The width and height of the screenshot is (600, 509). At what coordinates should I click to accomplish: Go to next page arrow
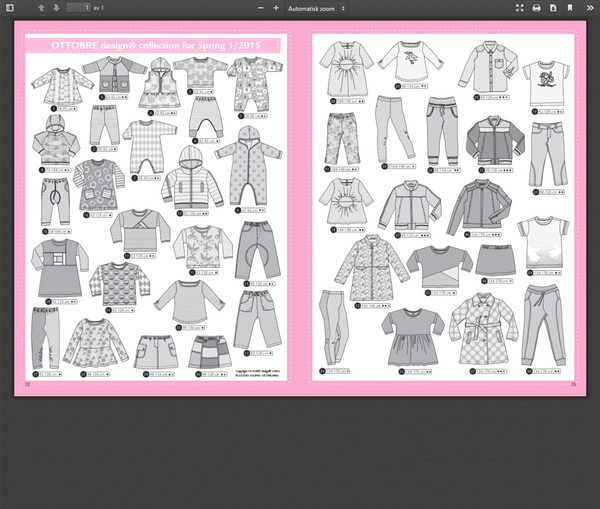pos(56,8)
